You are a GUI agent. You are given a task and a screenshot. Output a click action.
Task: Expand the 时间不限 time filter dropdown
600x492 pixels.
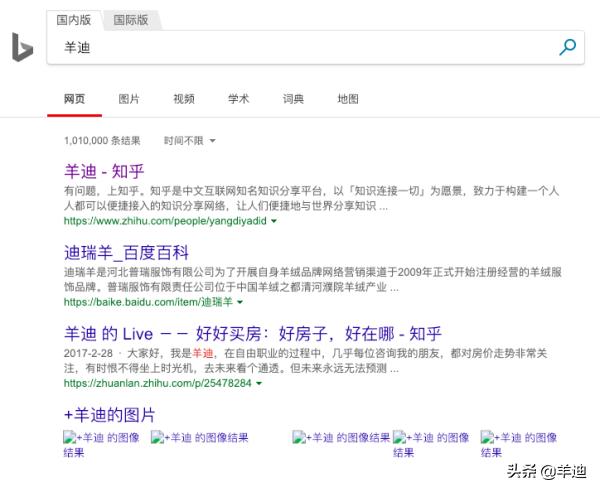190,141
